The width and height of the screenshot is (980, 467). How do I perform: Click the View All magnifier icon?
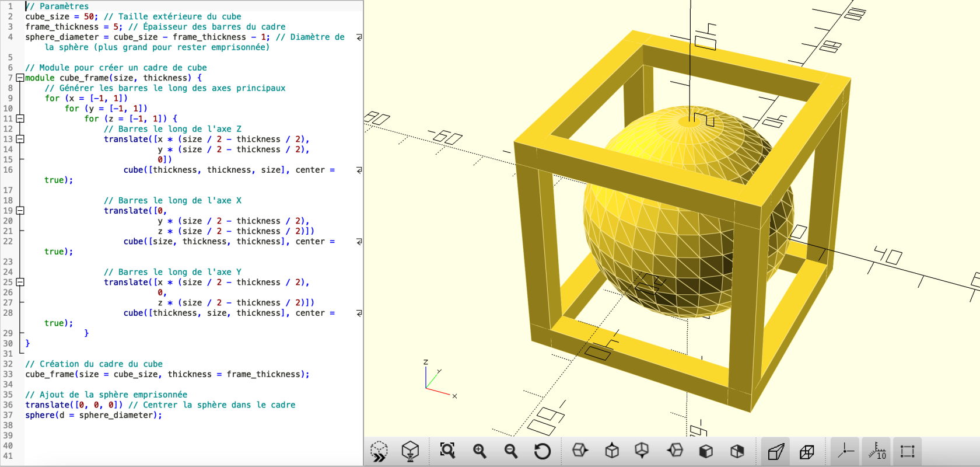447,451
